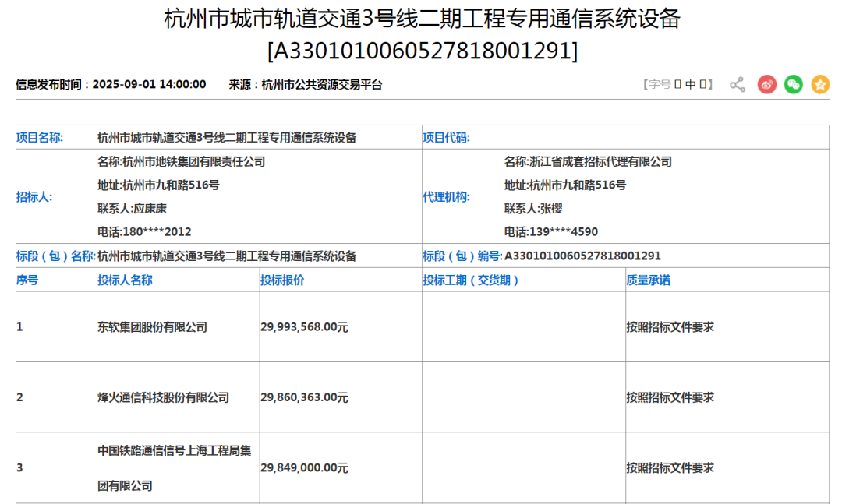Click section number A3301010060527818001291 in table
The height and width of the screenshot is (504, 842).
[582, 256]
